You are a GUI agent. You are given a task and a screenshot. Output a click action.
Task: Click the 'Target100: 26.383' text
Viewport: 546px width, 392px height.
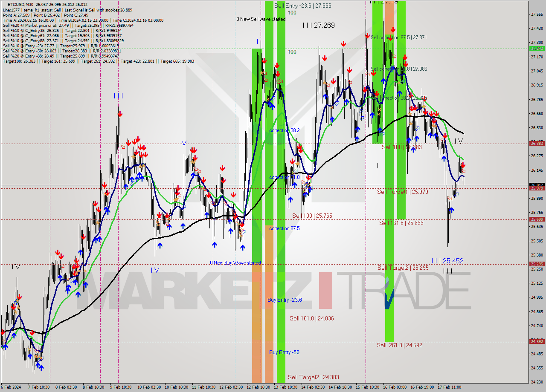pyautogui.click(x=19, y=61)
